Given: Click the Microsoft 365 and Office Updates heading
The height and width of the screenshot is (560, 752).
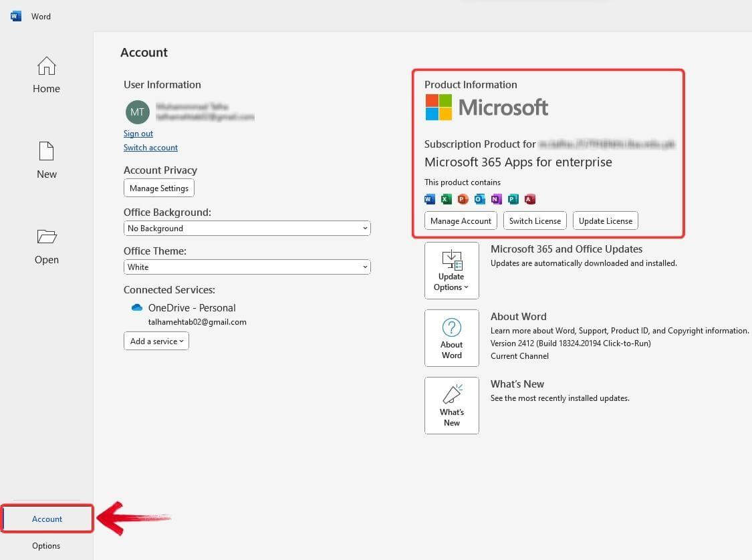Looking at the screenshot, I should tap(566, 249).
